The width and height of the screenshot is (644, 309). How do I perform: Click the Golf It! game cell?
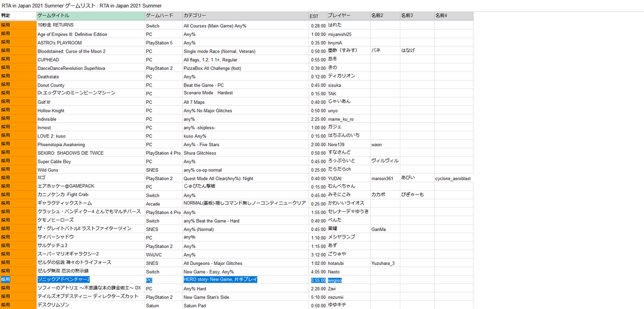coord(90,102)
